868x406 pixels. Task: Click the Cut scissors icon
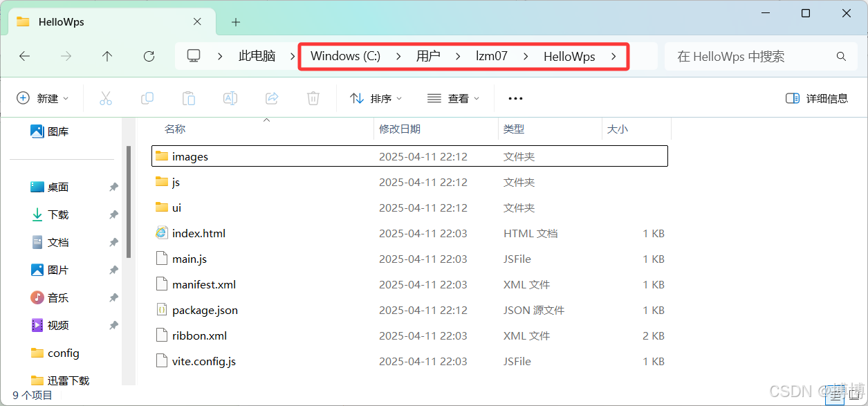tap(106, 98)
